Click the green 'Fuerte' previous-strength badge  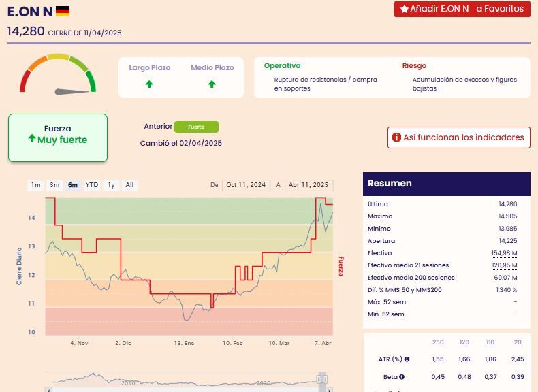pyautogui.click(x=196, y=127)
